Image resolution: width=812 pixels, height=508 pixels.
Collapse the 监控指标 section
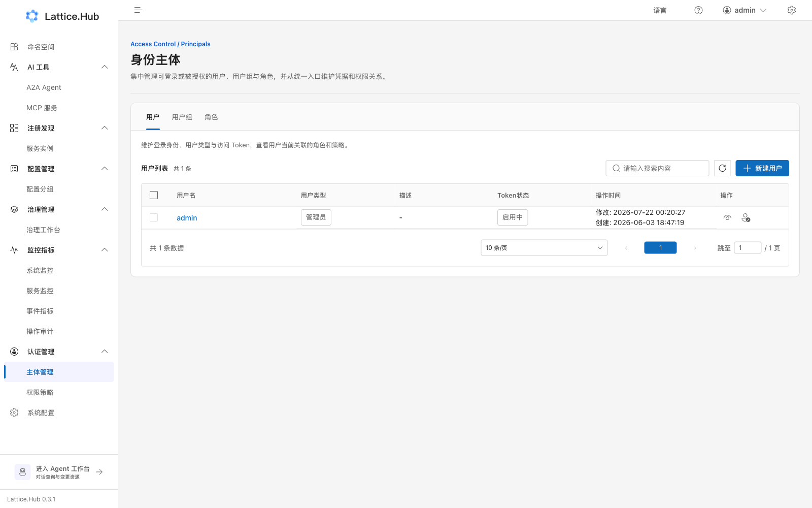(105, 250)
